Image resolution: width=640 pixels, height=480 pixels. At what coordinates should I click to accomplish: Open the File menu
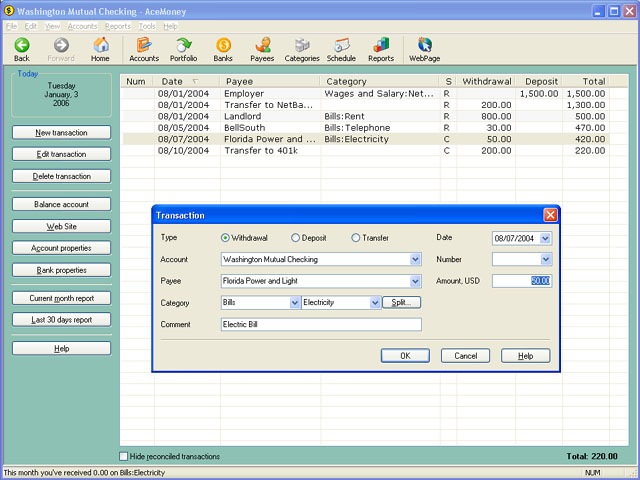[x=11, y=27]
